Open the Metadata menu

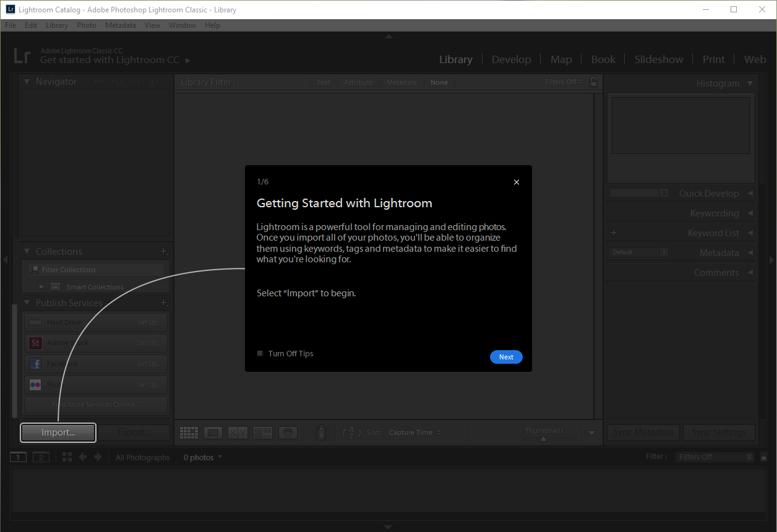tap(121, 25)
